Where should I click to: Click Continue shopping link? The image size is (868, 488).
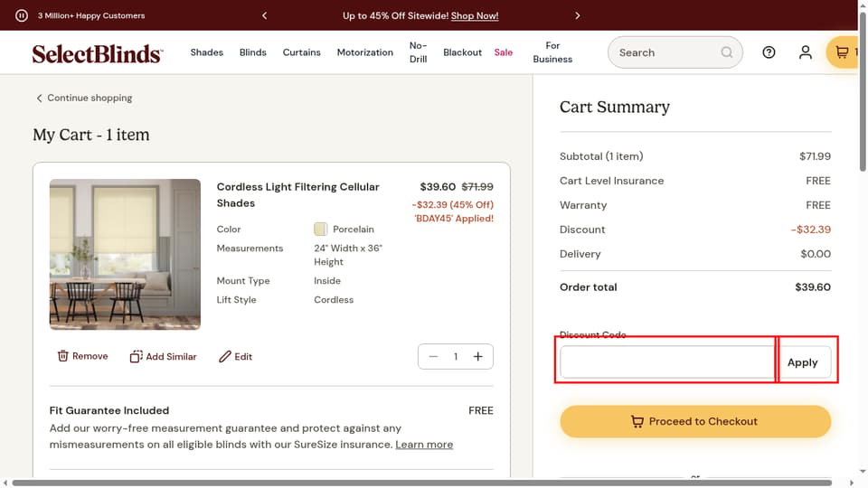84,98
